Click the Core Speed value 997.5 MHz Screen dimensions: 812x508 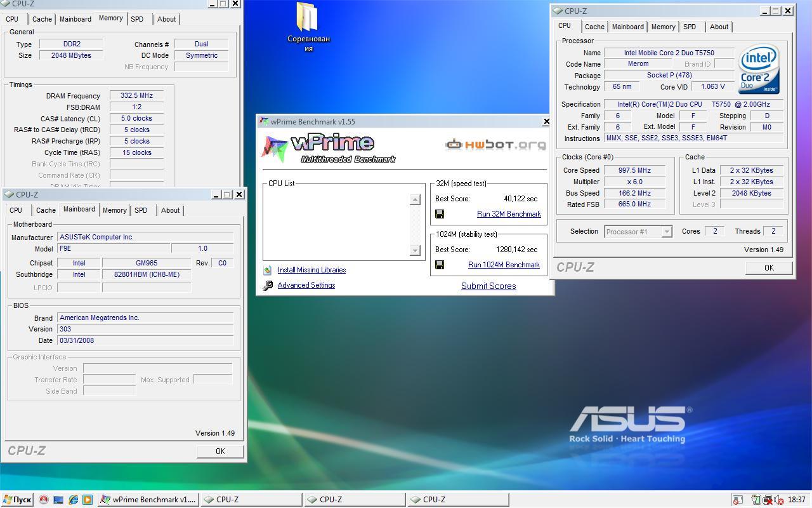coord(634,170)
